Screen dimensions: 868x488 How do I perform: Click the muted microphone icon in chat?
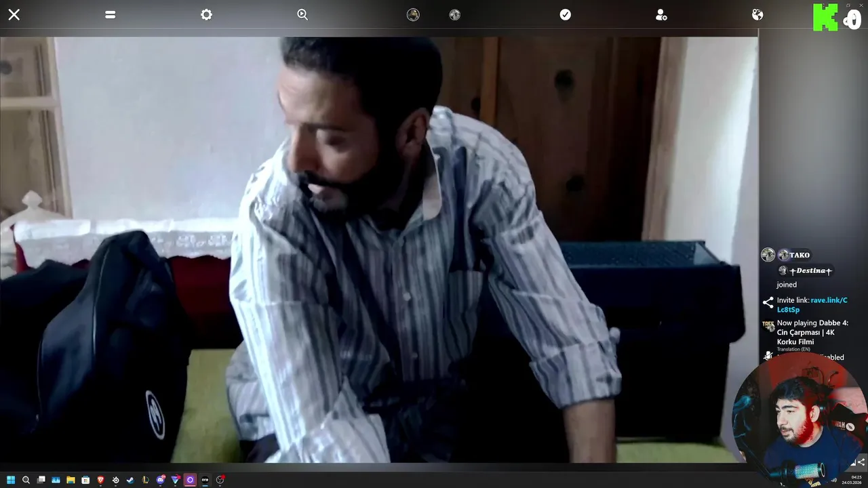pyautogui.click(x=768, y=357)
